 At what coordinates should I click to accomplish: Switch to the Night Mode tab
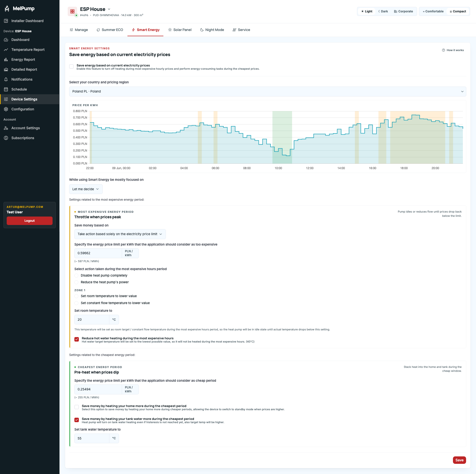(212, 30)
